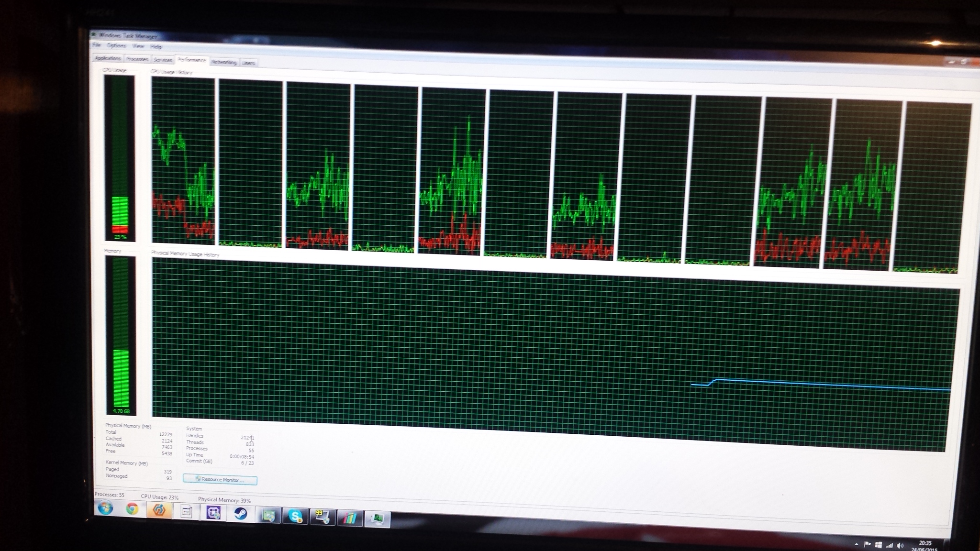
Task: Click Total memory value 12279
Action: point(165,435)
